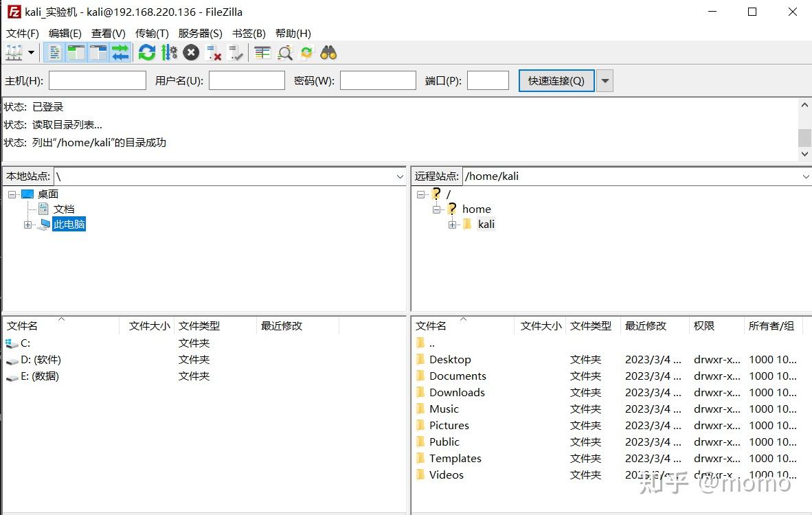Open 帮助(H) menu

pos(293,33)
